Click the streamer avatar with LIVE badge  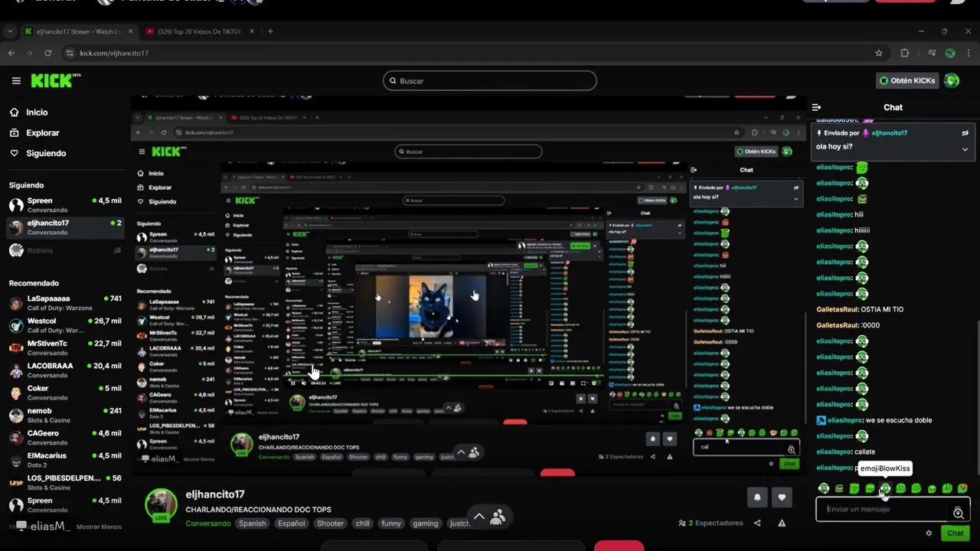[x=161, y=505]
